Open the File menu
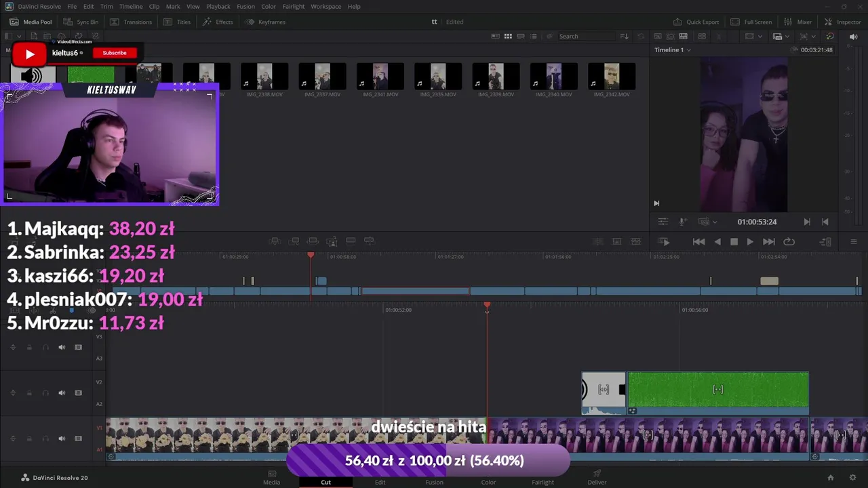 pyautogui.click(x=72, y=6)
